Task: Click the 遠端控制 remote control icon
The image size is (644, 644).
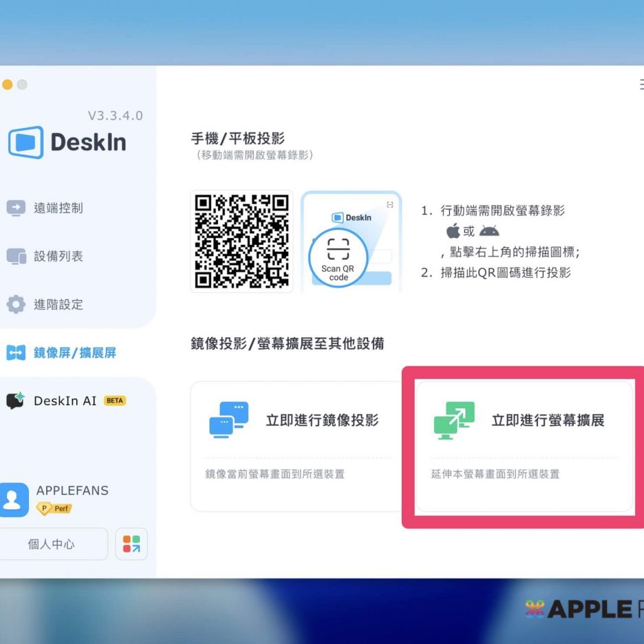Action: click(16, 208)
